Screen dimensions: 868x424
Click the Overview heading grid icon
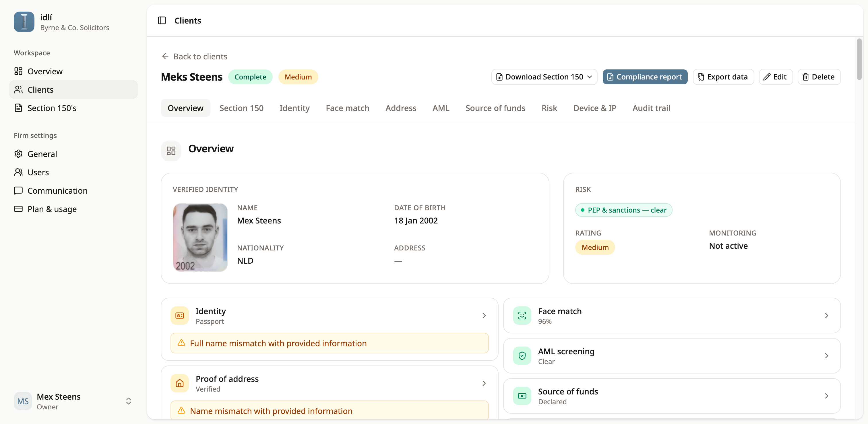point(171,151)
